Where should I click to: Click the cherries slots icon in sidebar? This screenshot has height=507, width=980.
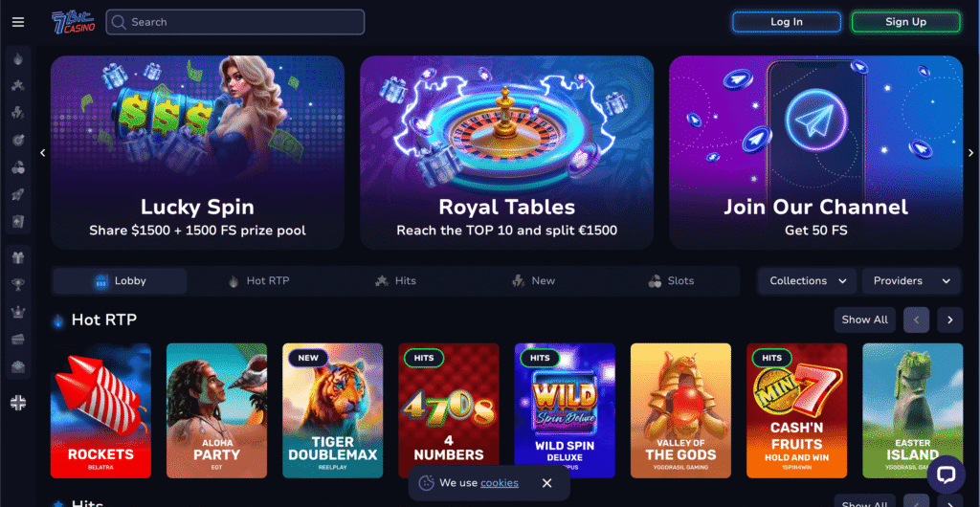[18, 167]
